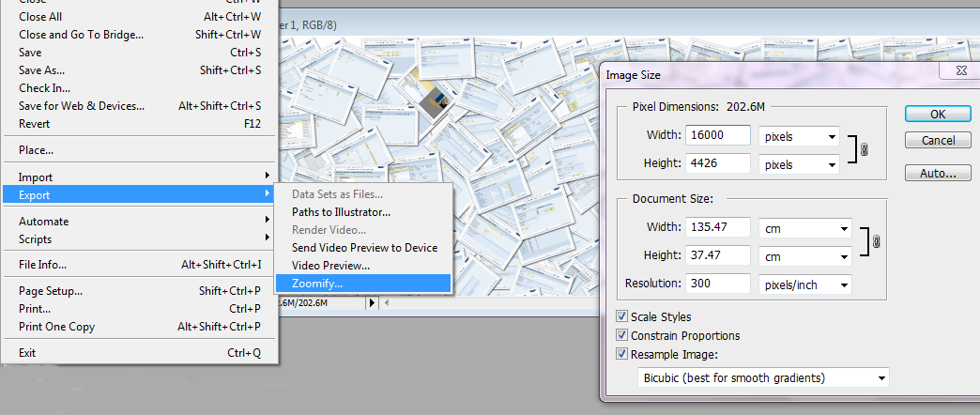Screen dimensions: 980x415
Task: Click the Auto button
Action: 938,174
